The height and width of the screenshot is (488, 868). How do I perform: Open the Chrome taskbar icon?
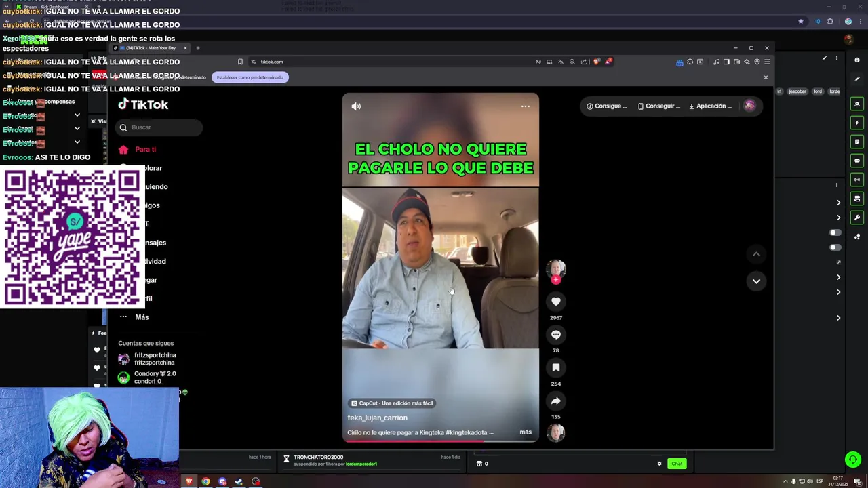[205, 481]
